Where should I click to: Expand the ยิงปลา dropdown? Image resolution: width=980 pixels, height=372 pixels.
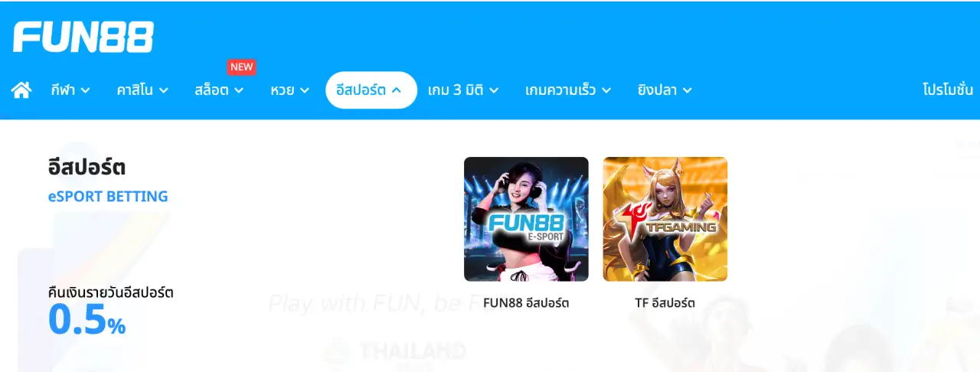665,90
